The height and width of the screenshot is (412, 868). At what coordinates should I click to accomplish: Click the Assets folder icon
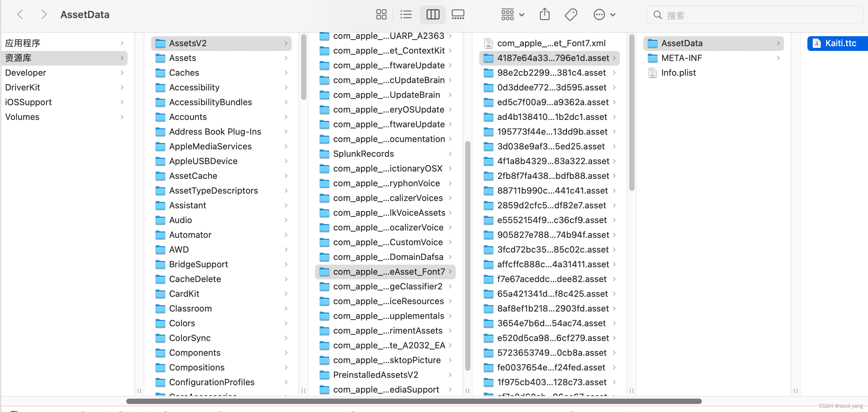point(160,58)
